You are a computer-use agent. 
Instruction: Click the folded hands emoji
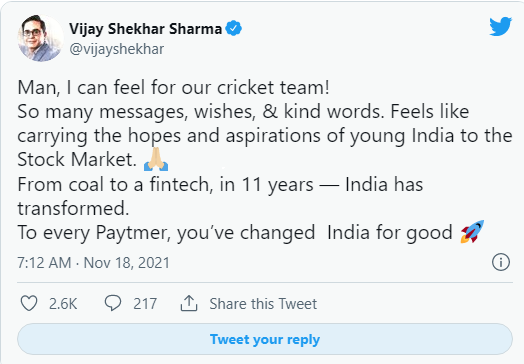tap(156, 159)
